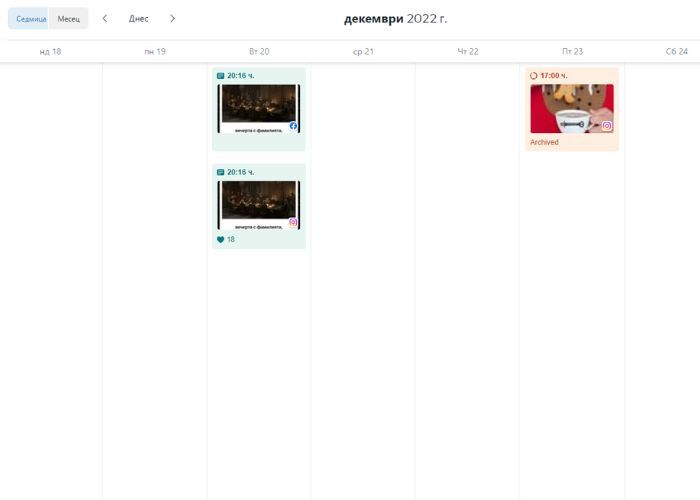700x500 pixels.
Task: Click 20:16 ч. time on the 18-likes post
Action: pos(241,172)
